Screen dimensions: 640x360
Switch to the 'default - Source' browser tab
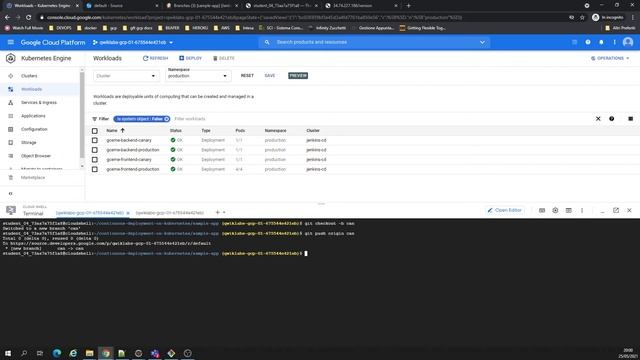pos(122,6)
